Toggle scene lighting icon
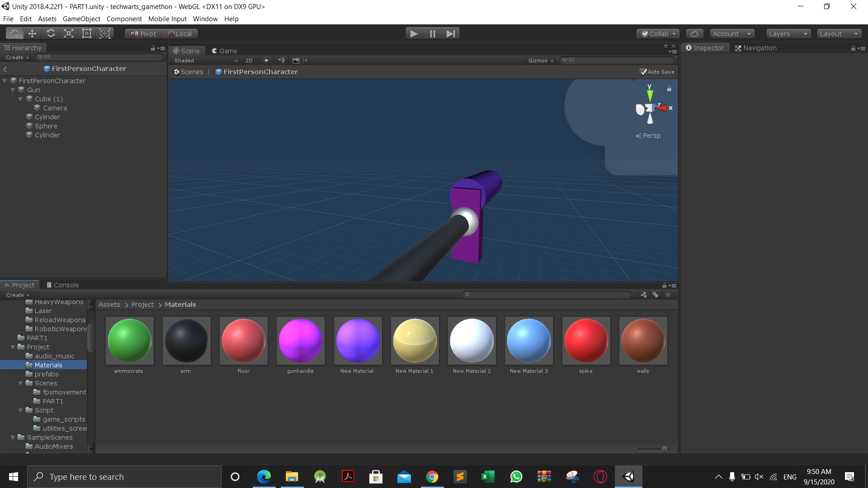This screenshot has width=868, height=488. [266, 60]
